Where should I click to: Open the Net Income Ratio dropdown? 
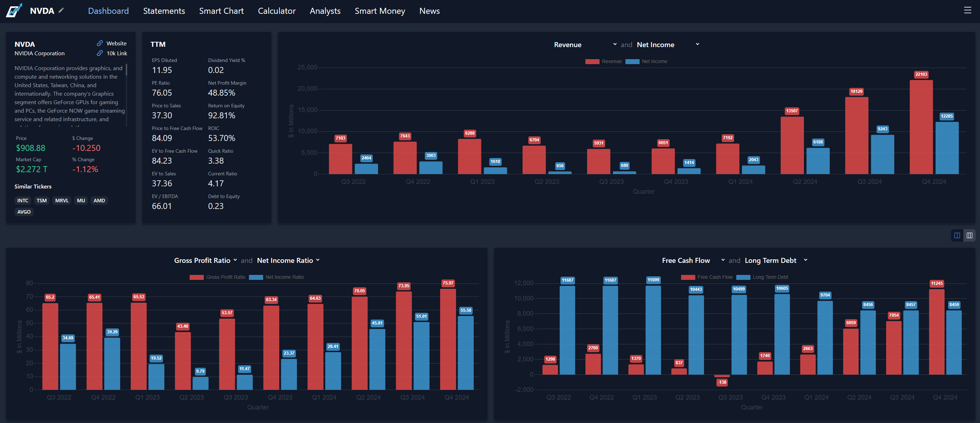point(288,260)
